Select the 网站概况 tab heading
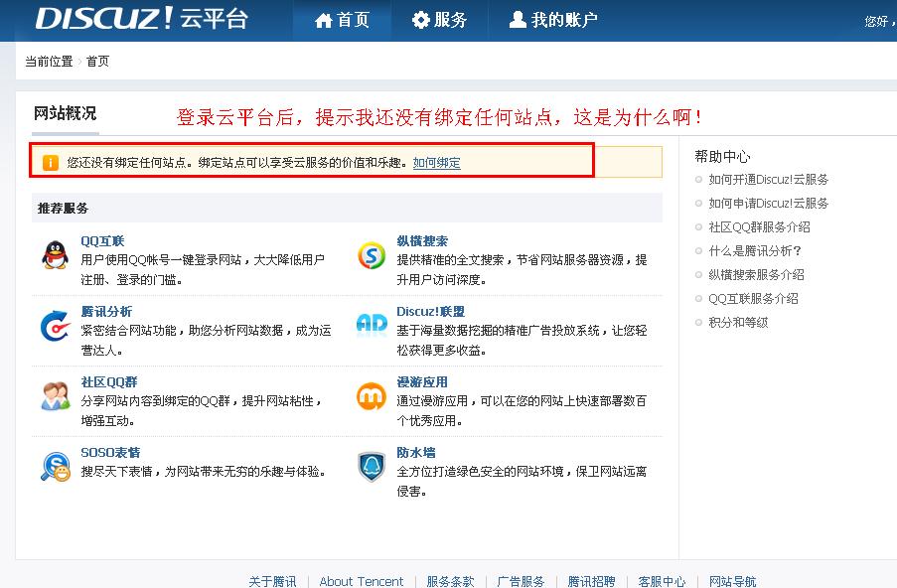Screen dimensions: 897x588 coord(65,113)
